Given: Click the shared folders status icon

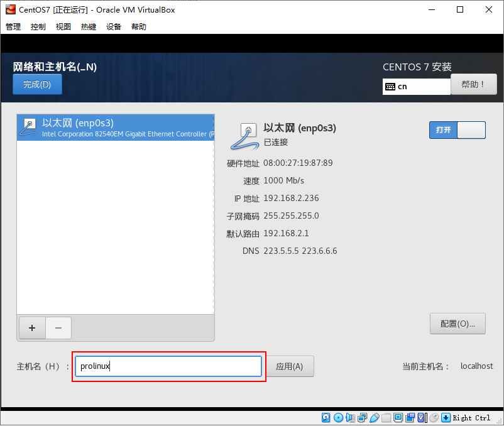Looking at the screenshot, I should click(386, 418).
